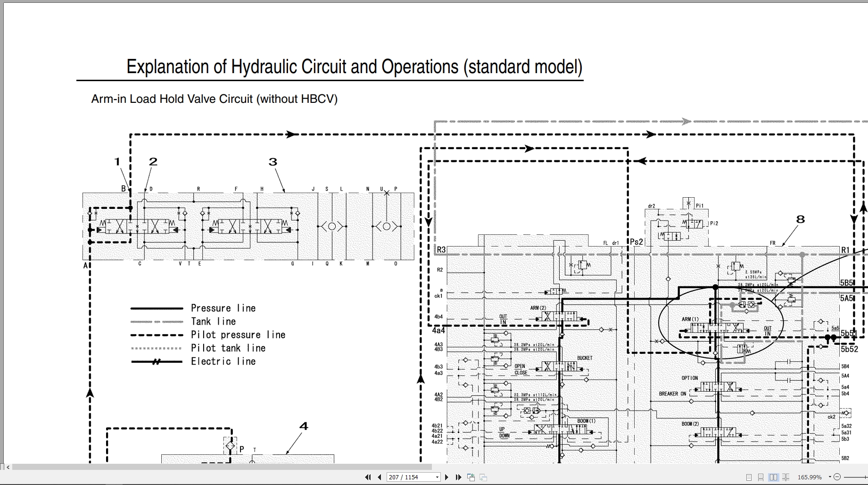This screenshot has width=868, height=485.
Task: Click the BREAKER ON label
Action: [x=672, y=393]
